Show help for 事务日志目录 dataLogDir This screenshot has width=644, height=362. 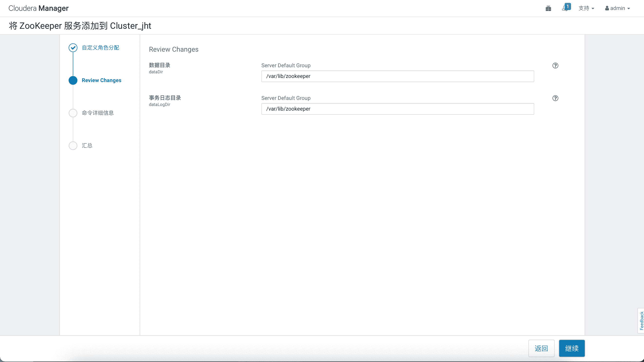pyautogui.click(x=555, y=98)
